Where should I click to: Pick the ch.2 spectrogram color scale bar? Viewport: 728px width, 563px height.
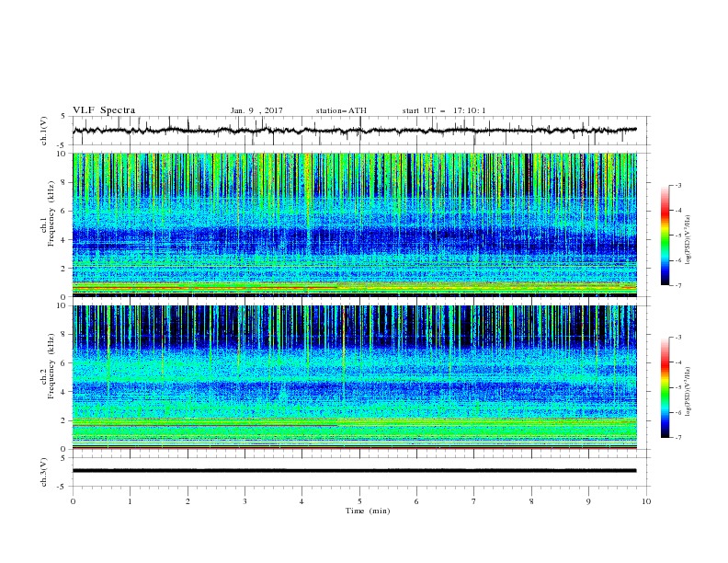click(665, 387)
